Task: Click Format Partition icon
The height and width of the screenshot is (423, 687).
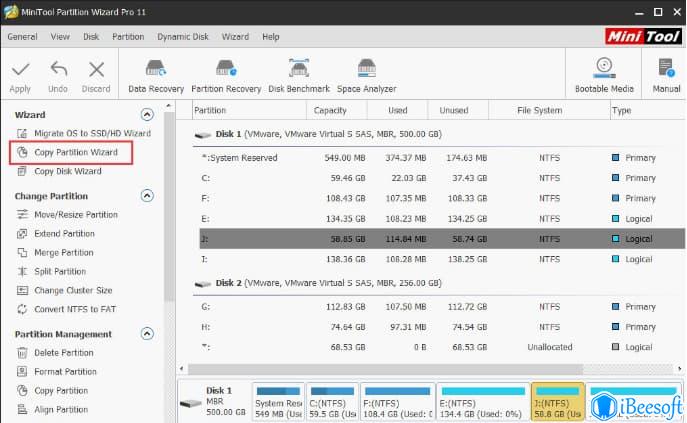Action: 22,371
